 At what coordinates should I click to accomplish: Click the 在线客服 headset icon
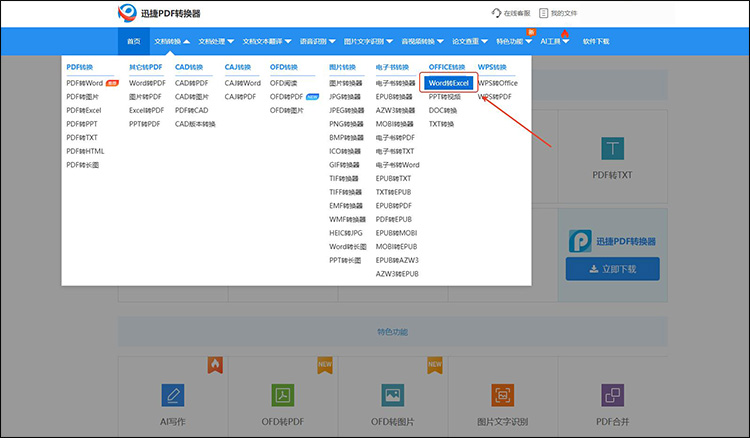pyautogui.click(x=496, y=13)
